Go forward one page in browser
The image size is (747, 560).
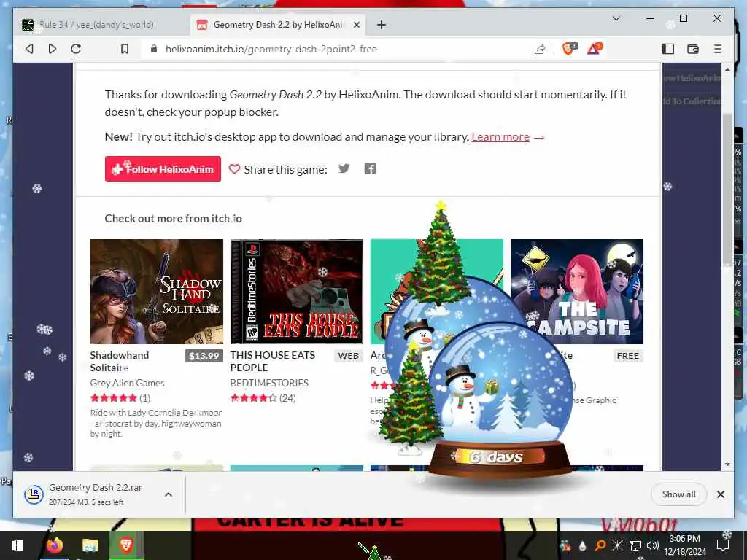coord(53,49)
